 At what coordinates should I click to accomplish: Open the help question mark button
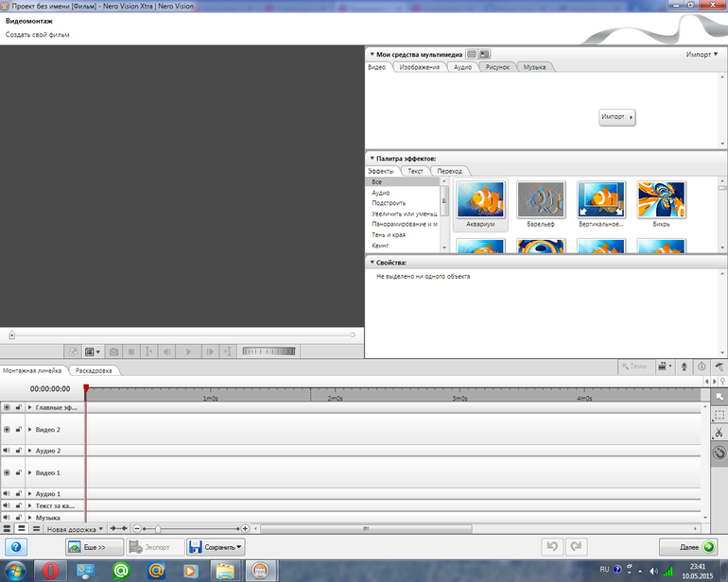(16, 547)
